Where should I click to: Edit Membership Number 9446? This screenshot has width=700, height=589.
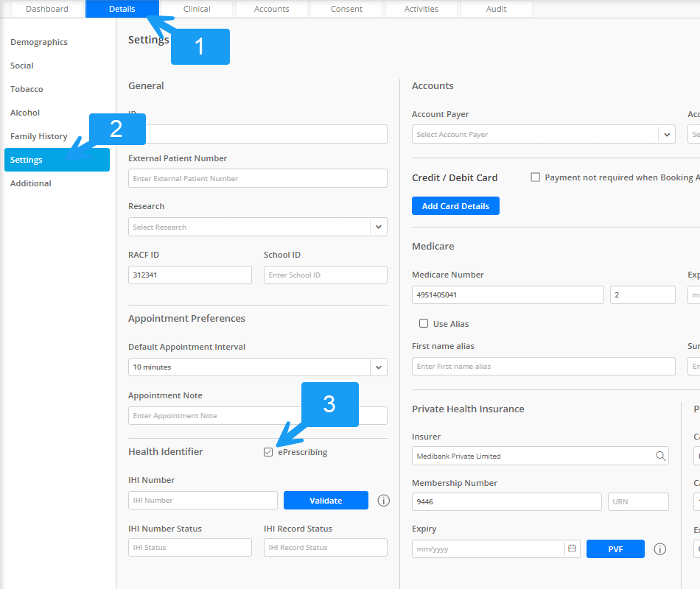point(507,501)
